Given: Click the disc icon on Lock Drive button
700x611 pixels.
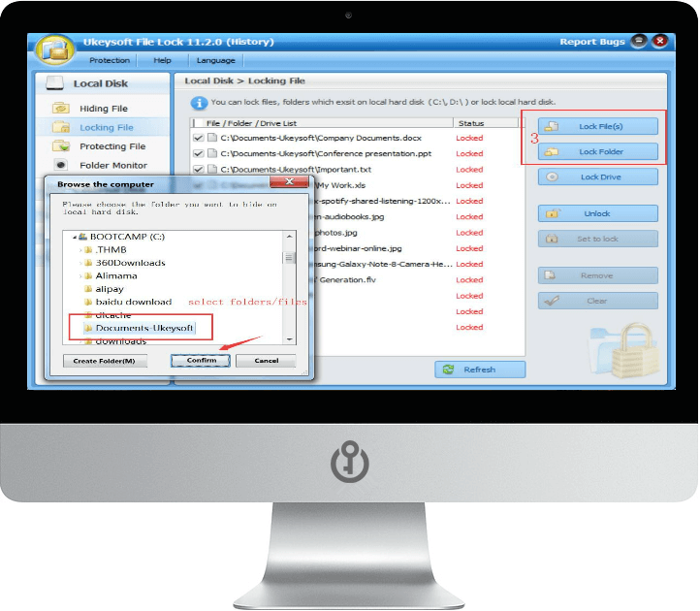Looking at the screenshot, I should click(553, 177).
